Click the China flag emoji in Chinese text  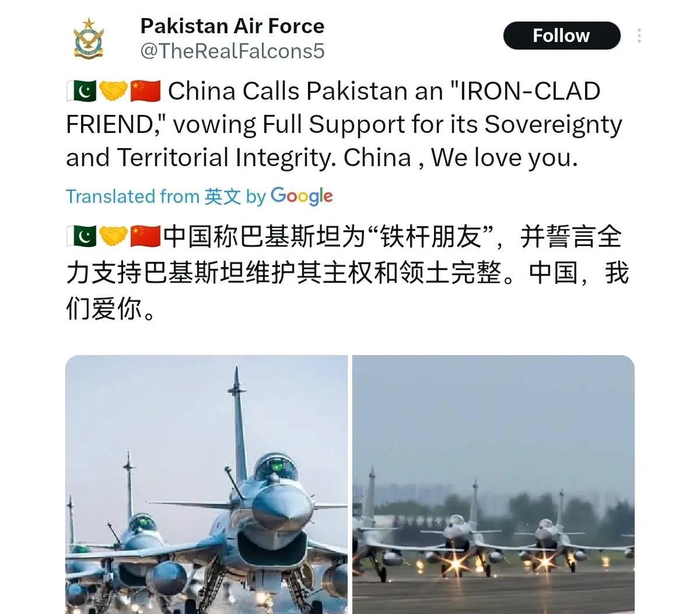click(x=145, y=236)
